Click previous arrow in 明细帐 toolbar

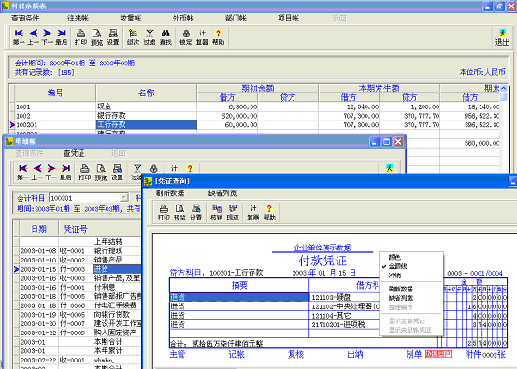[37, 172]
